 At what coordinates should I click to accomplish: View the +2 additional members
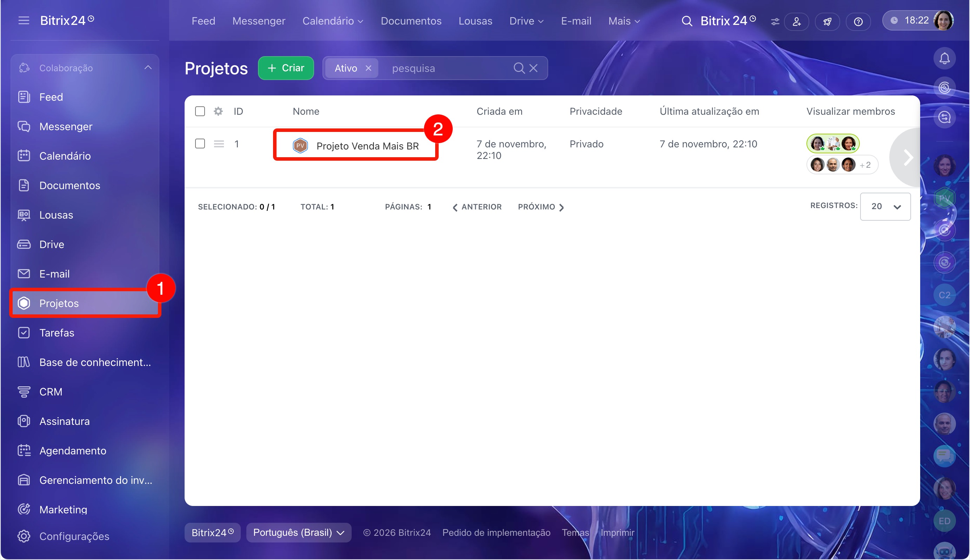865,165
